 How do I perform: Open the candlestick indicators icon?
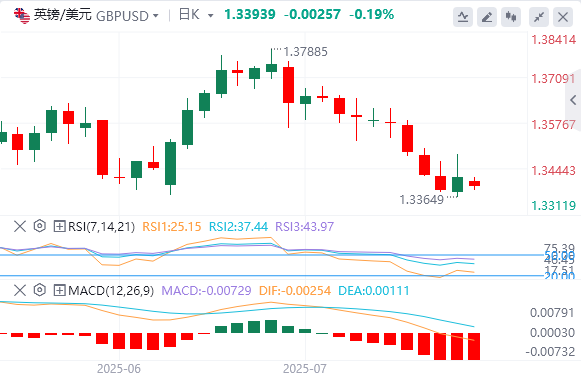pos(511,17)
